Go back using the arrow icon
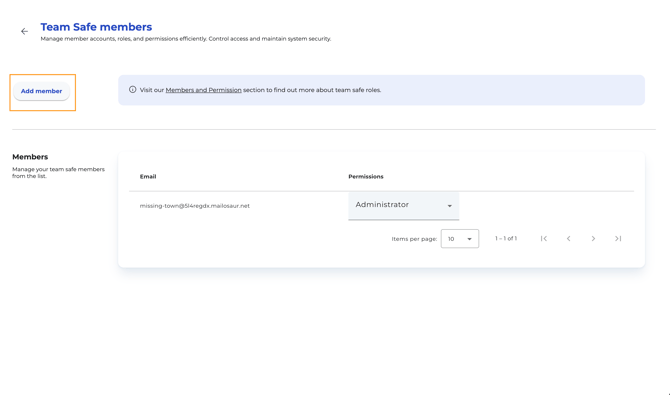The width and height of the screenshot is (670, 395). coord(24,31)
